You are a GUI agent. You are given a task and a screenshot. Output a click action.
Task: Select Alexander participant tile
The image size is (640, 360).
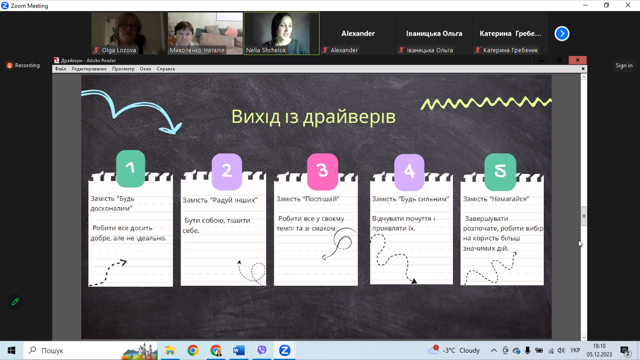358,33
